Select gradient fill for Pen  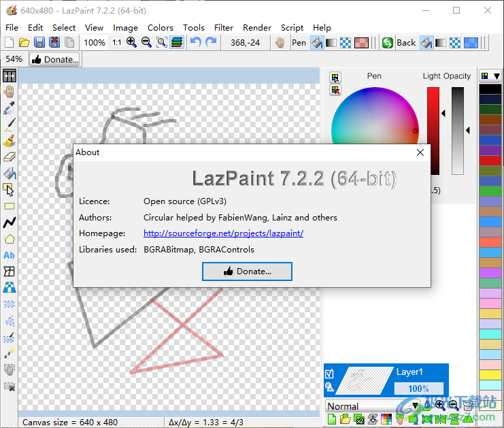(331, 43)
